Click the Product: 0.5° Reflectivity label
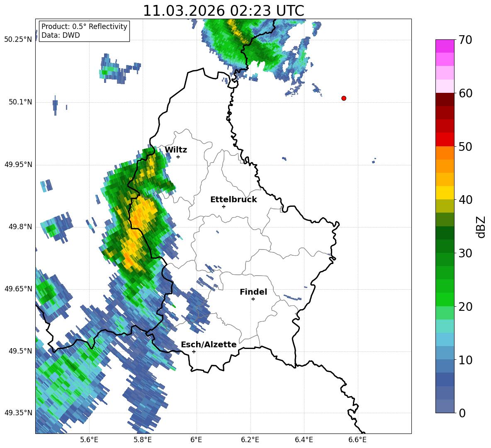Viewport: 491px width, 448px height. tap(84, 26)
